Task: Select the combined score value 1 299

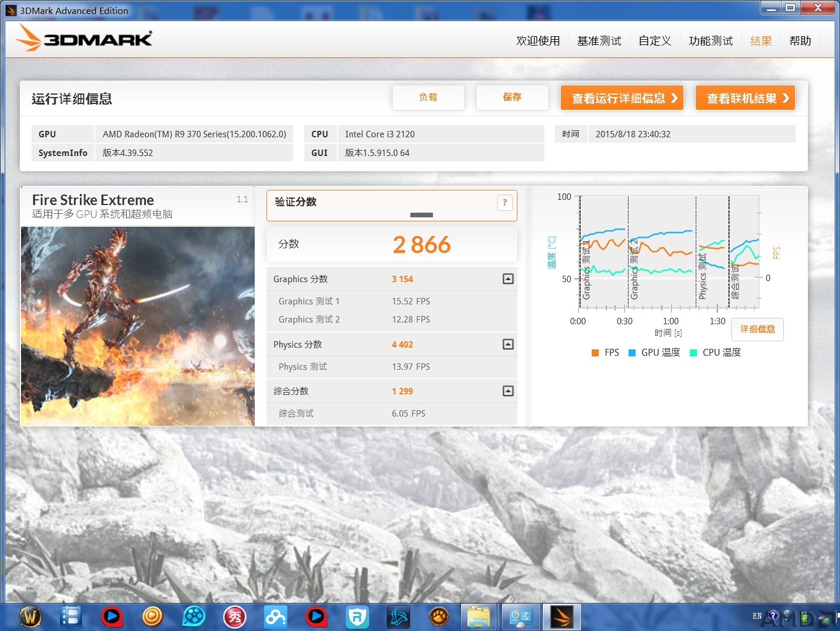Action: coord(402,391)
